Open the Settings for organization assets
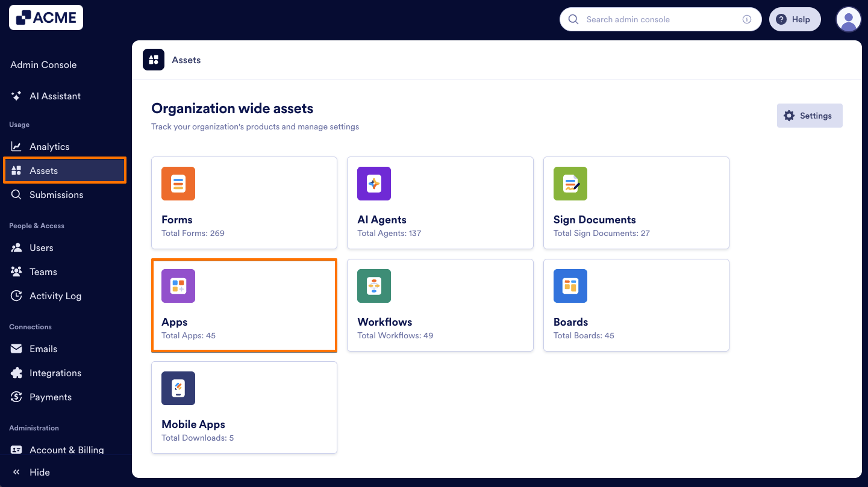The height and width of the screenshot is (487, 868). (810, 115)
